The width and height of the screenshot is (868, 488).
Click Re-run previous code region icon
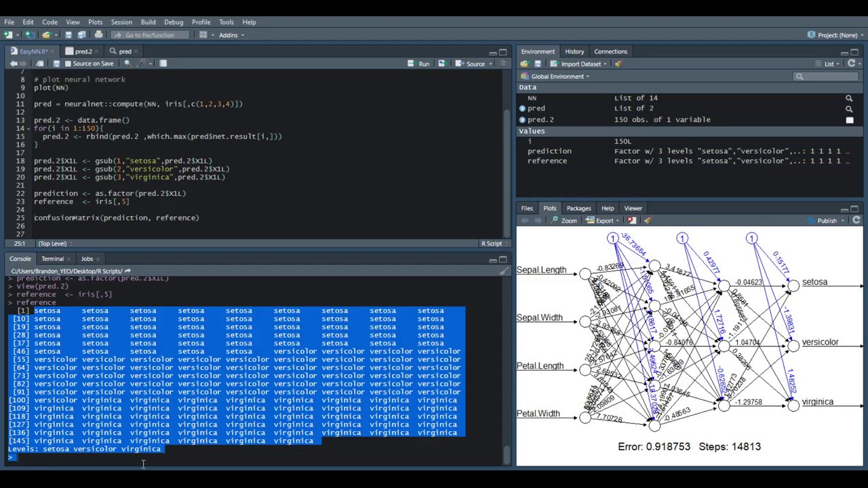(x=441, y=64)
